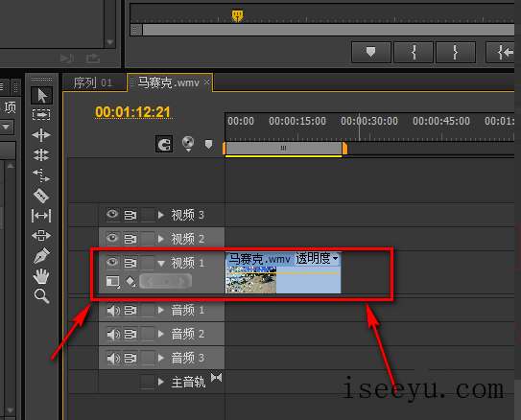Screen dimensions: 521x420
Task: Select the 马赛克.wmv clip thumbnail
Action: coord(251,281)
